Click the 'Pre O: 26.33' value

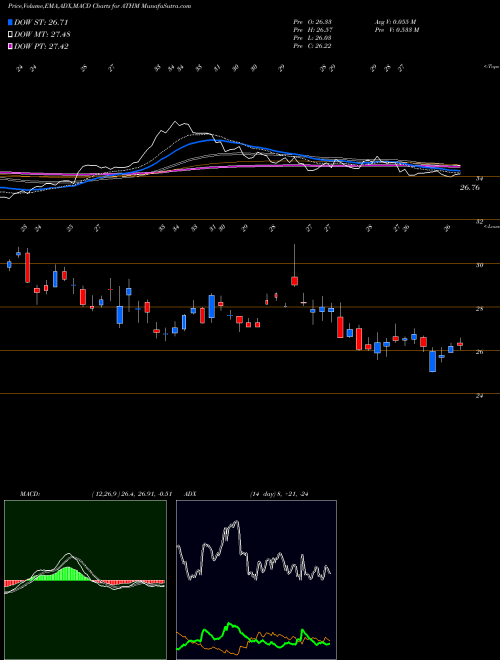[x=312, y=22]
